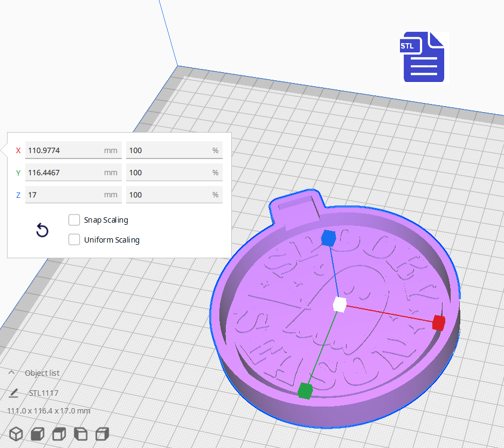Expand the Object list chevron
Screen dimensions: 504x448
point(11,373)
